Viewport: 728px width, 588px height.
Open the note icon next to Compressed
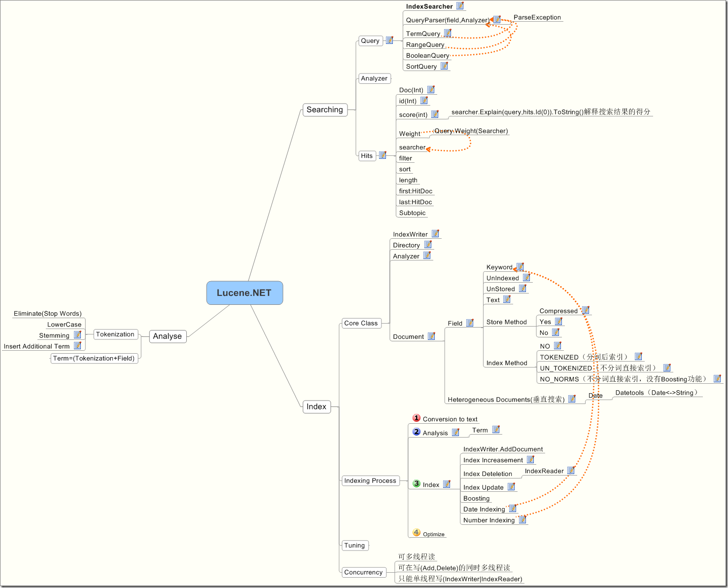tap(585, 310)
